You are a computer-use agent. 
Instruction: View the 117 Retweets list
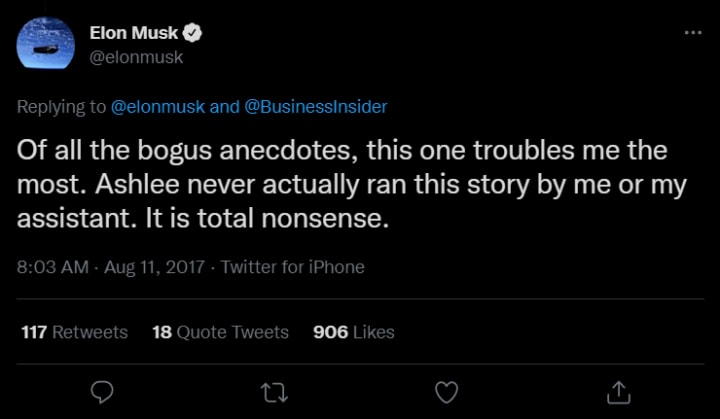point(74,332)
